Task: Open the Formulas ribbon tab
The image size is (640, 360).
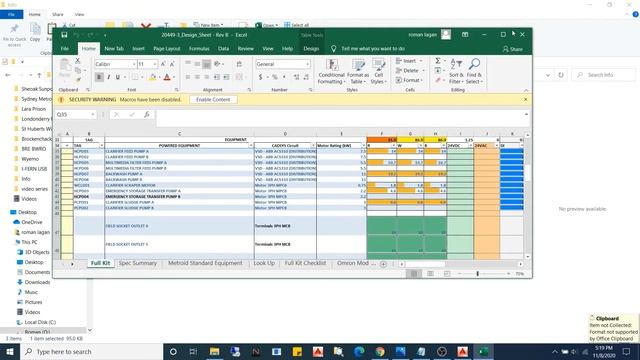Action: (199, 49)
